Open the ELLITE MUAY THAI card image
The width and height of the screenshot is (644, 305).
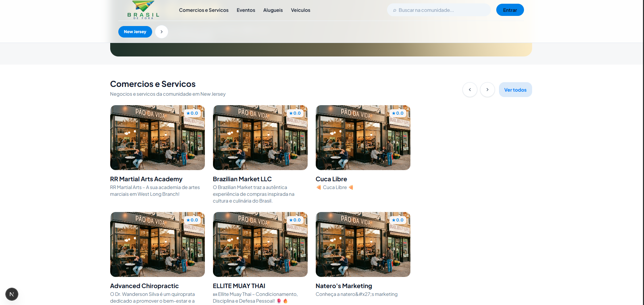click(x=260, y=244)
